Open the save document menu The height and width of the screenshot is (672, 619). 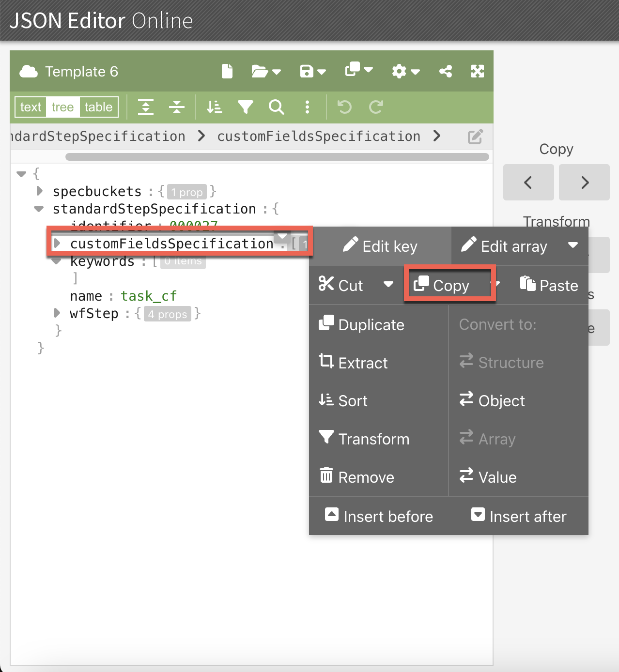312,71
